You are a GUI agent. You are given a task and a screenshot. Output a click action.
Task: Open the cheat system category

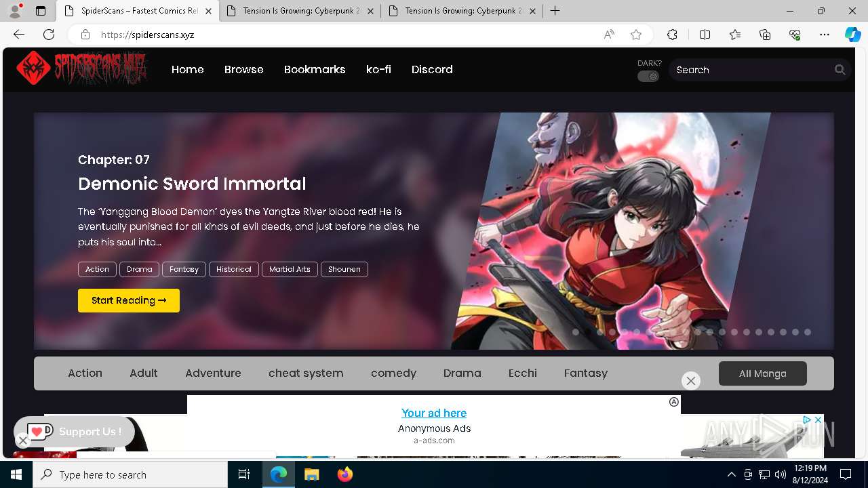coord(306,373)
